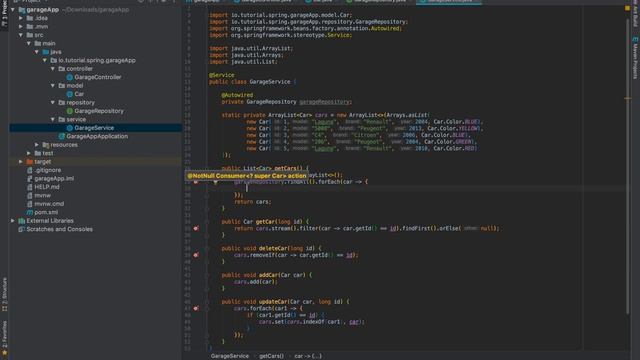Expand the resources folder

point(37,145)
